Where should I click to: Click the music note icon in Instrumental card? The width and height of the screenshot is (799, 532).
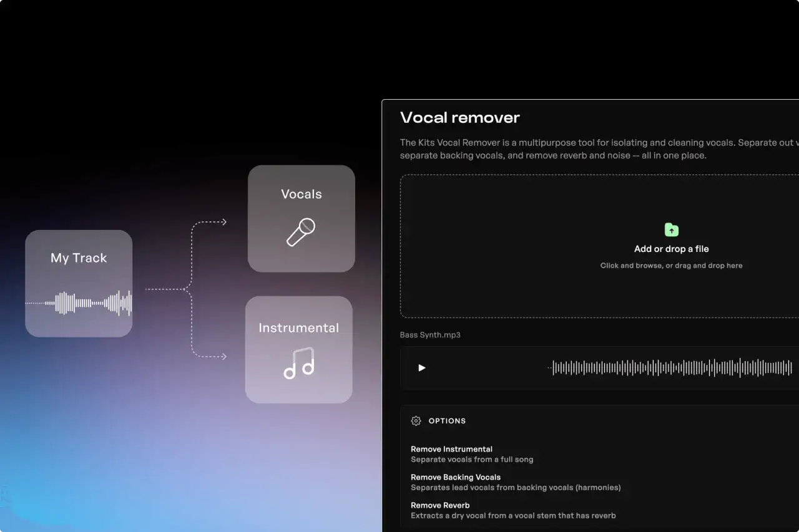299,364
